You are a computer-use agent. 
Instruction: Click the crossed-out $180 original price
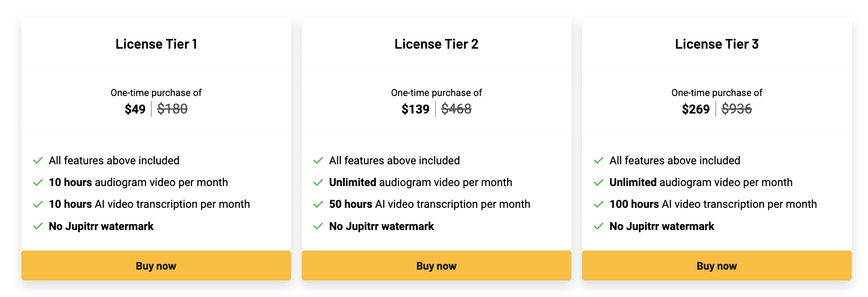[172, 109]
